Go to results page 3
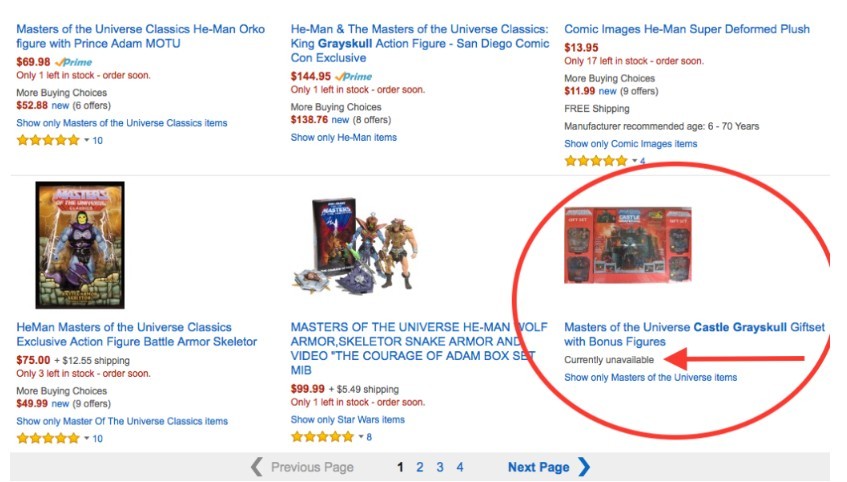 click(440, 467)
